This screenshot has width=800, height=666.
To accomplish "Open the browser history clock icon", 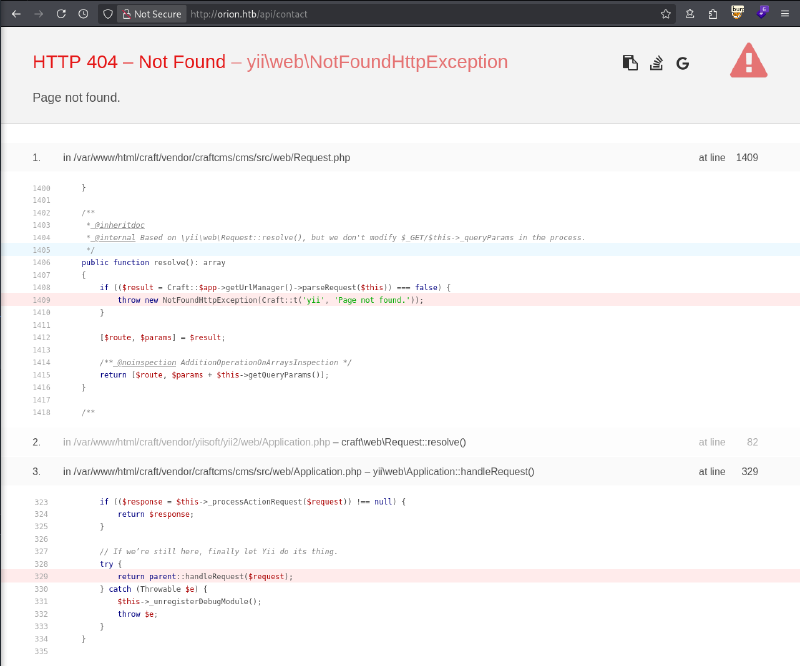I will pyautogui.click(x=83, y=14).
